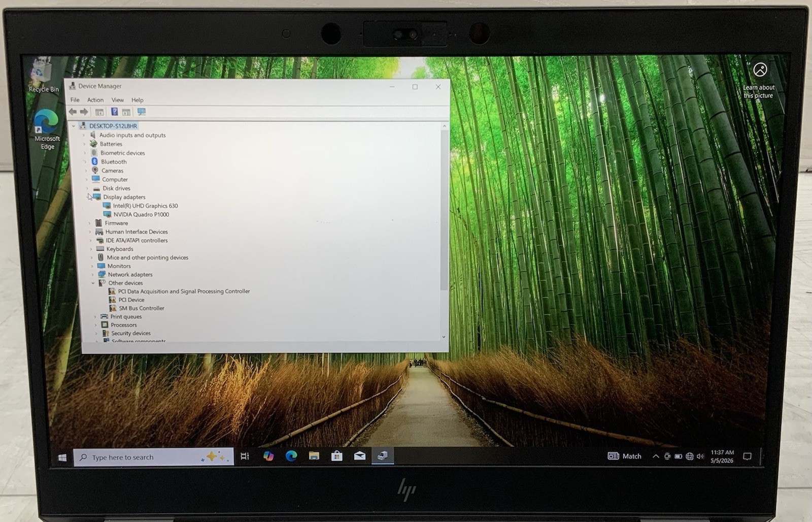This screenshot has height=522, width=812.
Task: Click the Show/Hide Action Pane toolbar icon
Action: (x=126, y=112)
